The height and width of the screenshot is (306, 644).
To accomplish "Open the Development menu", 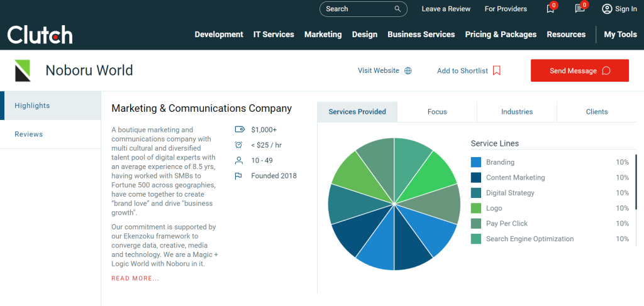I will click(x=219, y=35).
